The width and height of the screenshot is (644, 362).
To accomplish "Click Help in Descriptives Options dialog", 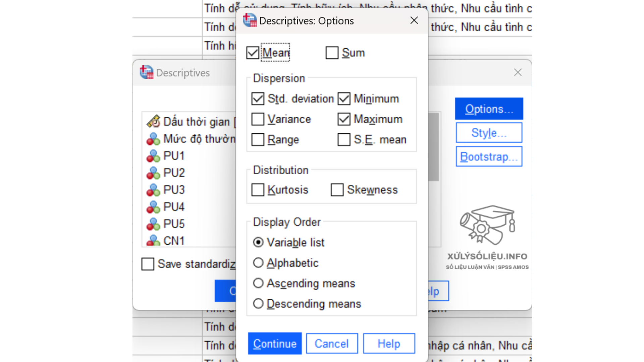I will [x=389, y=344].
